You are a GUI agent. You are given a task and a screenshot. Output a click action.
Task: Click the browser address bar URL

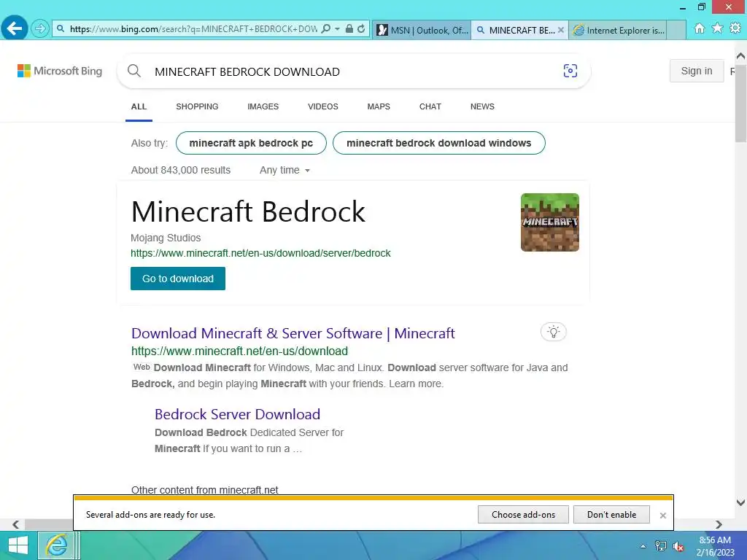pos(193,29)
